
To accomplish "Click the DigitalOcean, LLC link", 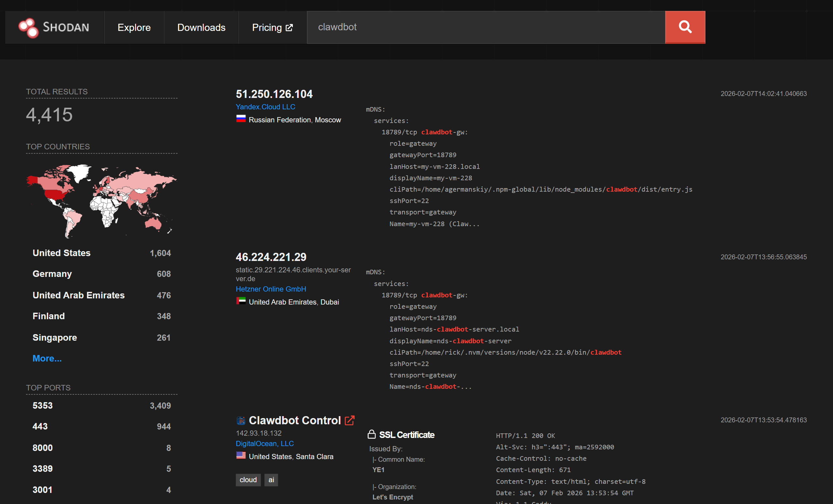I will tap(264, 443).
